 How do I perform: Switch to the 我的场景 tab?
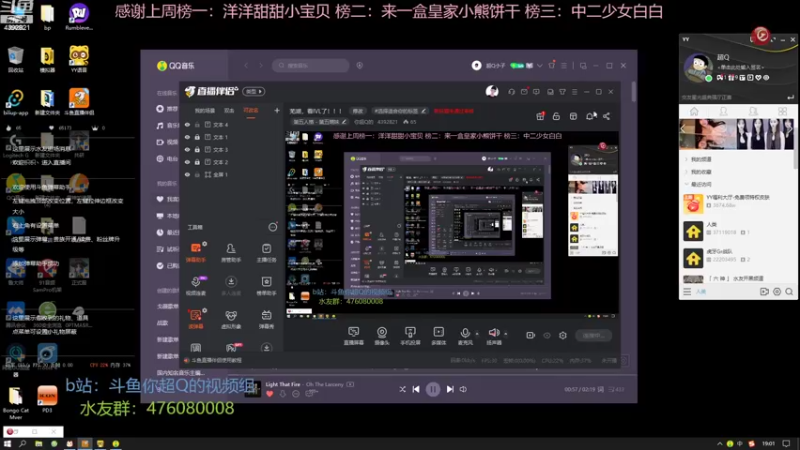click(x=205, y=111)
